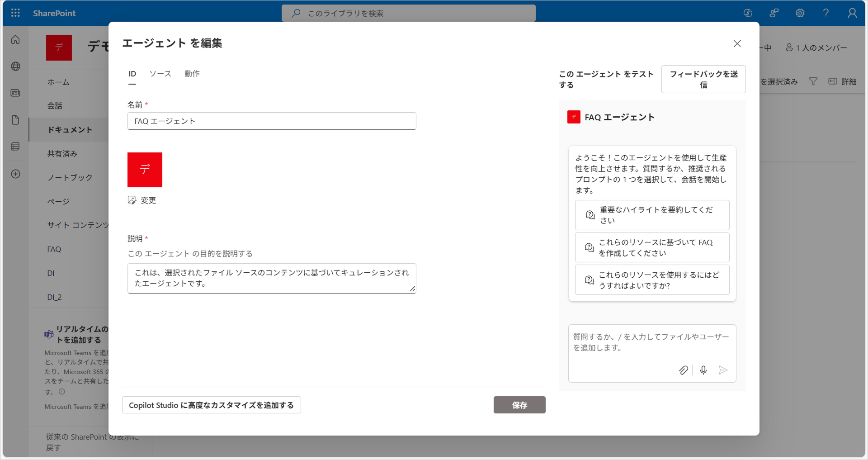Click Copilot Studio advanced customization button

(211, 405)
